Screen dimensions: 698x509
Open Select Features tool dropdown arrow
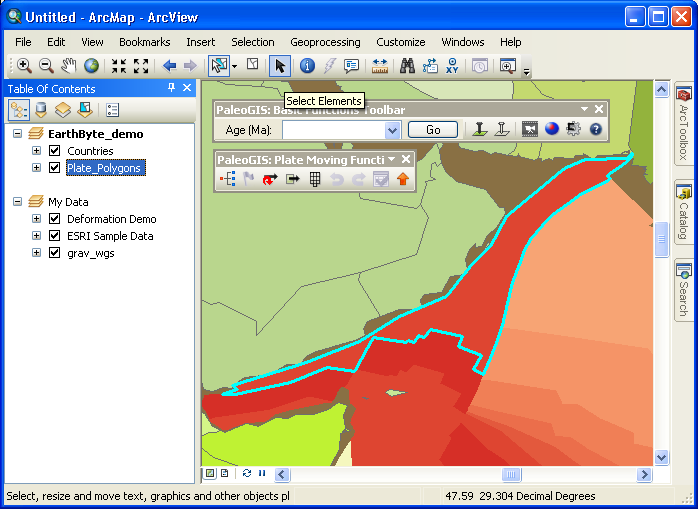(235, 66)
